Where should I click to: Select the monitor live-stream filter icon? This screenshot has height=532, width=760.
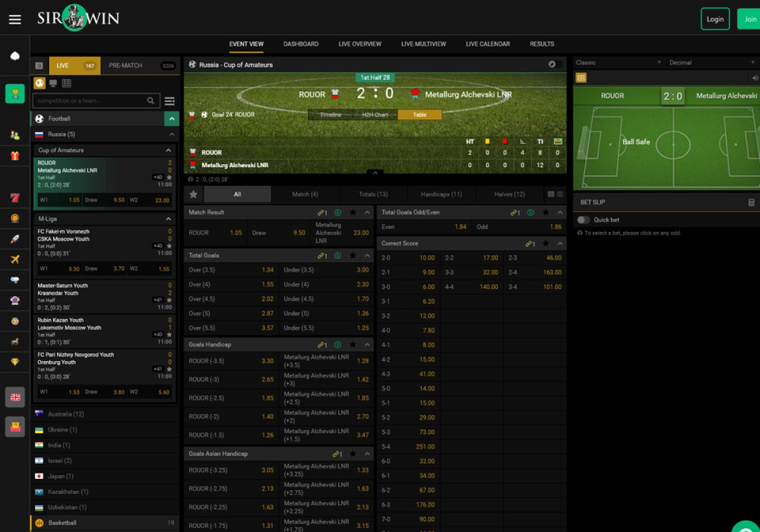[53, 83]
